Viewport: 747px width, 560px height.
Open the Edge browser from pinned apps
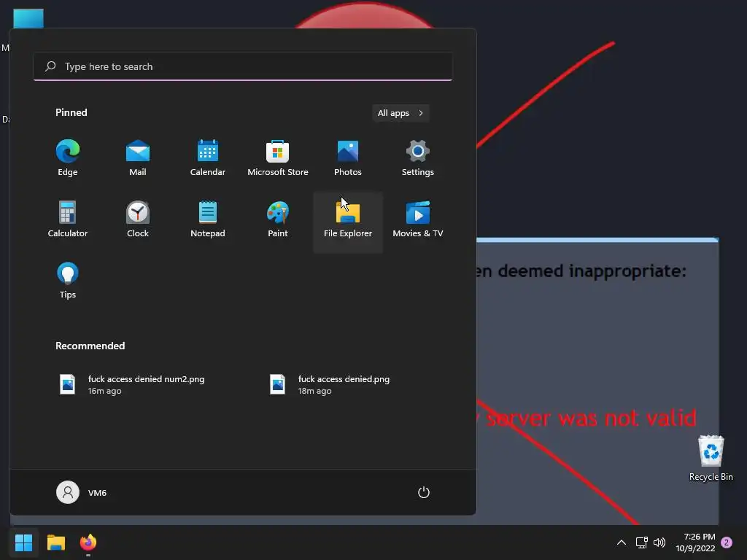[x=68, y=158]
